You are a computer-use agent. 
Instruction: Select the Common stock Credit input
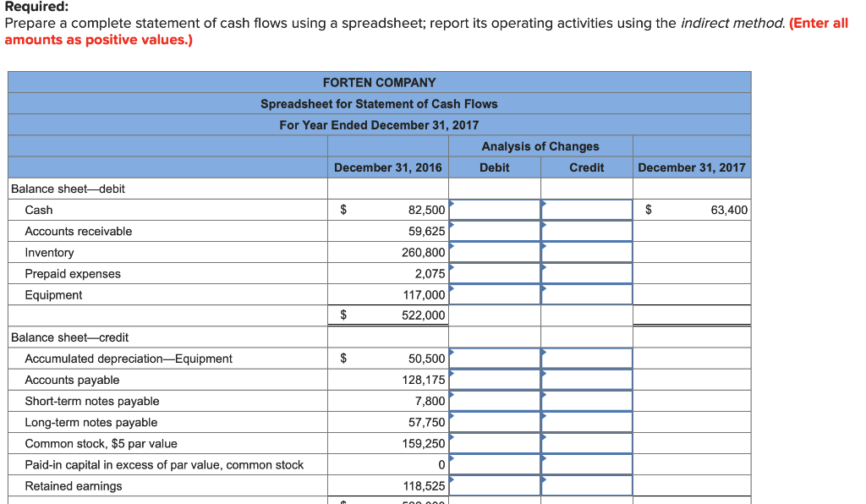(587, 443)
